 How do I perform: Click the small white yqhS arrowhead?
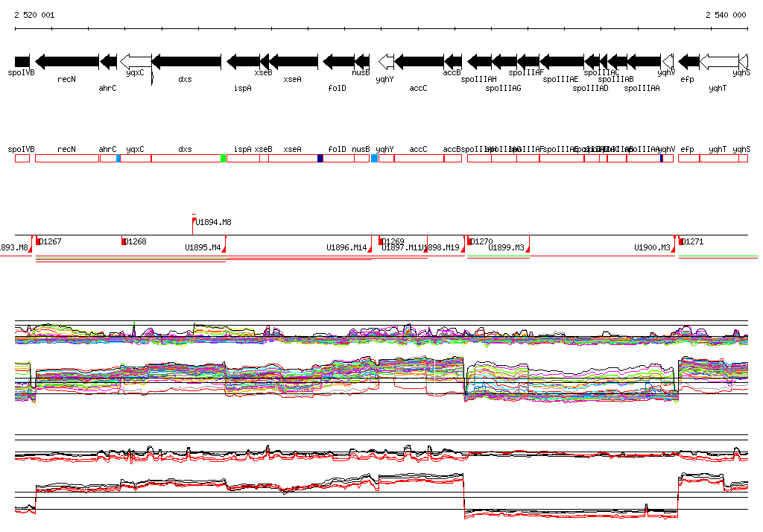(744, 61)
